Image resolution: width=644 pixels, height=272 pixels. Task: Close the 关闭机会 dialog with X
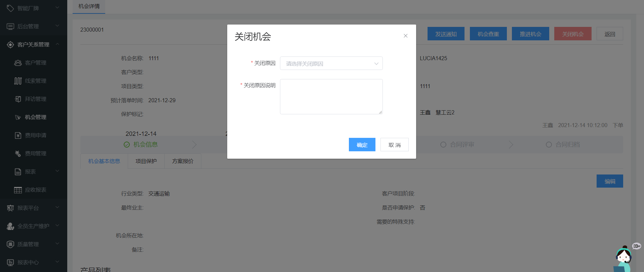[405, 36]
